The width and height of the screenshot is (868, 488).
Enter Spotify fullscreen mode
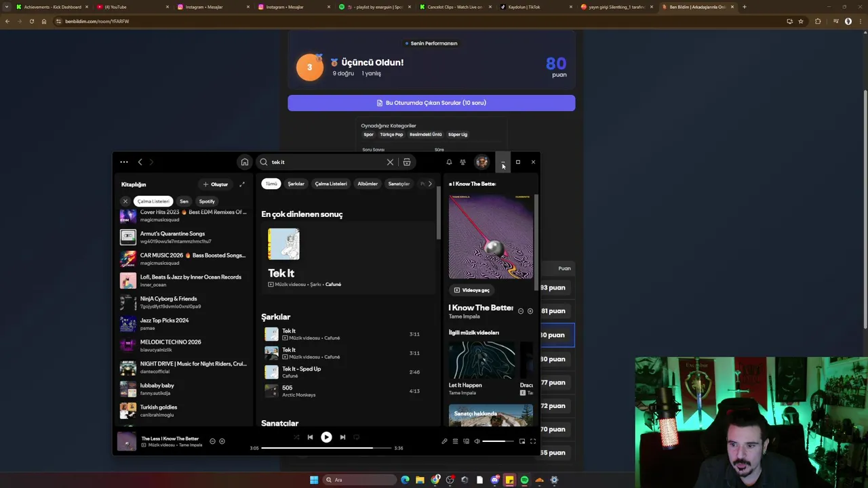tap(533, 441)
